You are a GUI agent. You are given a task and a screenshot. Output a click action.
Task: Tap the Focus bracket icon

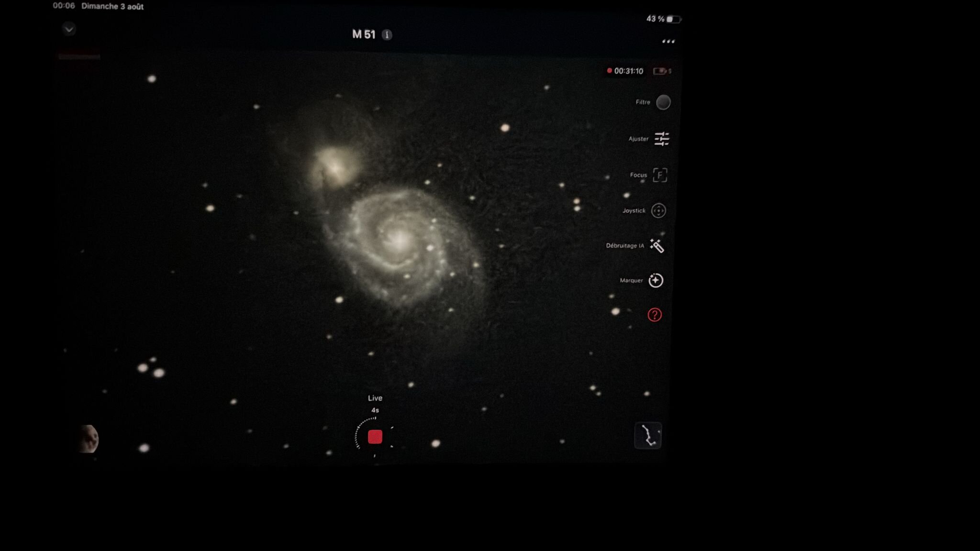660,175
